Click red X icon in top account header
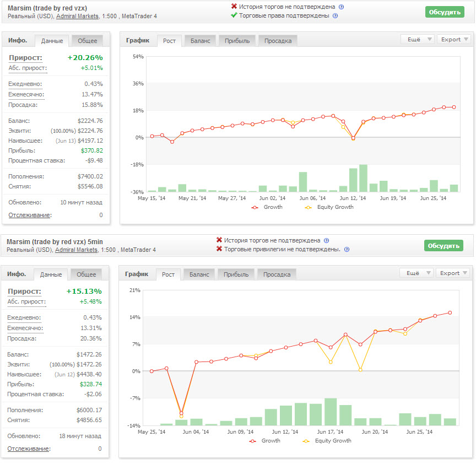The width and height of the screenshot is (476, 464). (x=234, y=6)
